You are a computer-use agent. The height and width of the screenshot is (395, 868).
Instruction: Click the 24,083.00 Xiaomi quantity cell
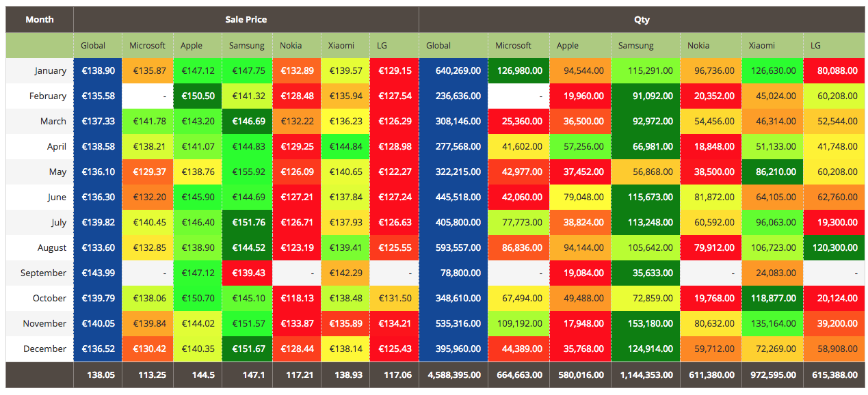point(772,273)
